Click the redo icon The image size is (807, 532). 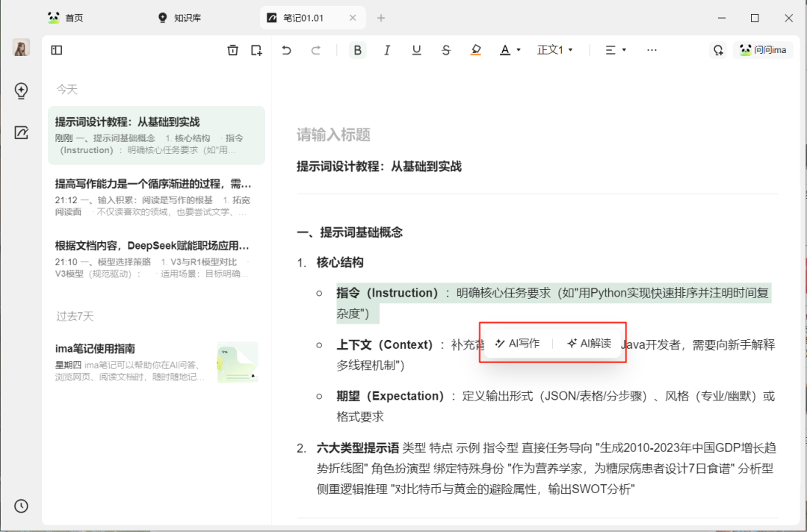pyautogui.click(x=316, y=49)
